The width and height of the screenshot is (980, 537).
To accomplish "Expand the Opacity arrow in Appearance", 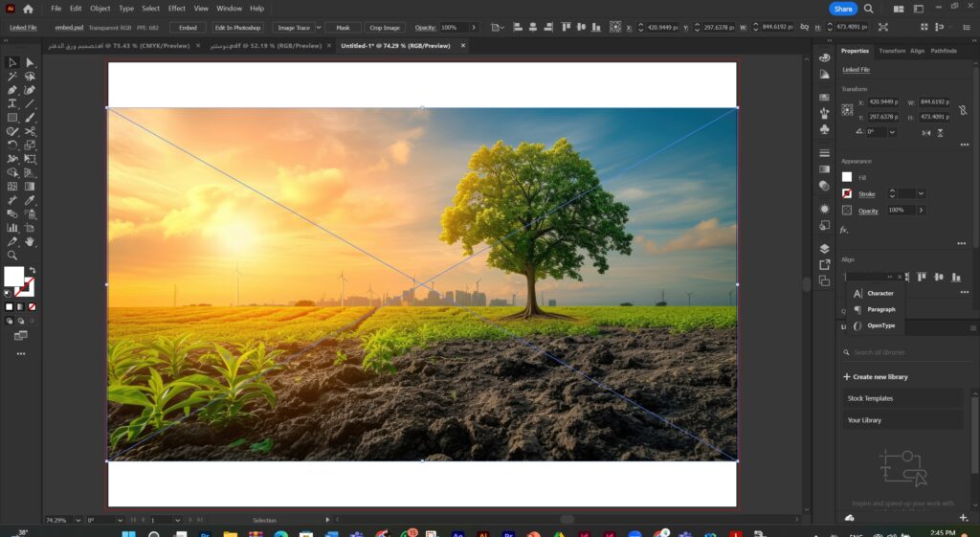I will tap(921, 210).
